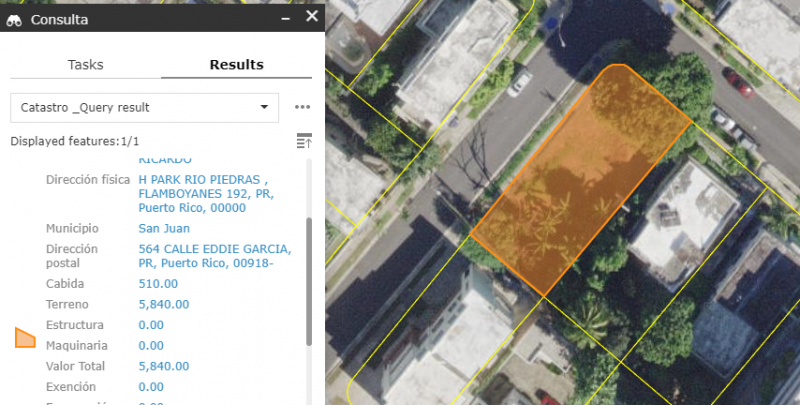The height and width of the screenshot is (405, 800).
Task: Click the Displayed features count label
Action: [x=75, y=141]
